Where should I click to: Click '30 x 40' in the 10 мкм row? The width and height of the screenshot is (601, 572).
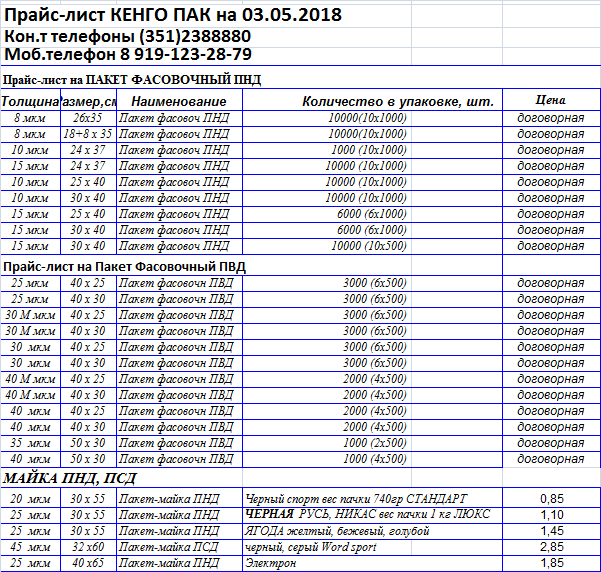click(x=88, y=198)
